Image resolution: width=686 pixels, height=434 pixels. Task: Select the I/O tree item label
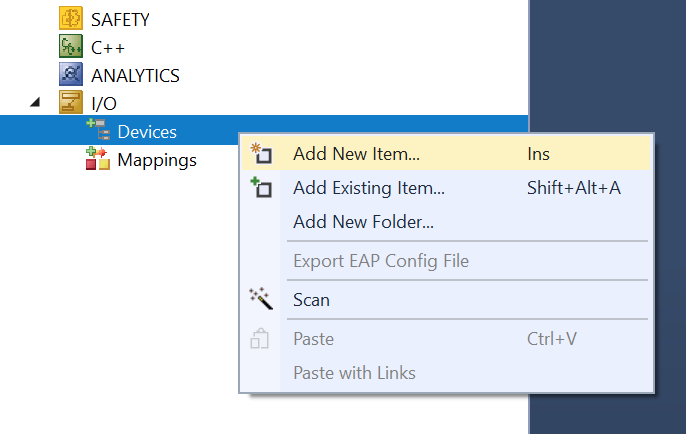pyautogui.click(x=104, y=104)
